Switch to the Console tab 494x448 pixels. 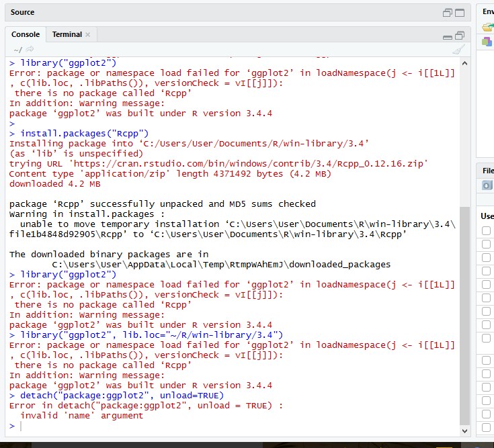tap(26, 34)
